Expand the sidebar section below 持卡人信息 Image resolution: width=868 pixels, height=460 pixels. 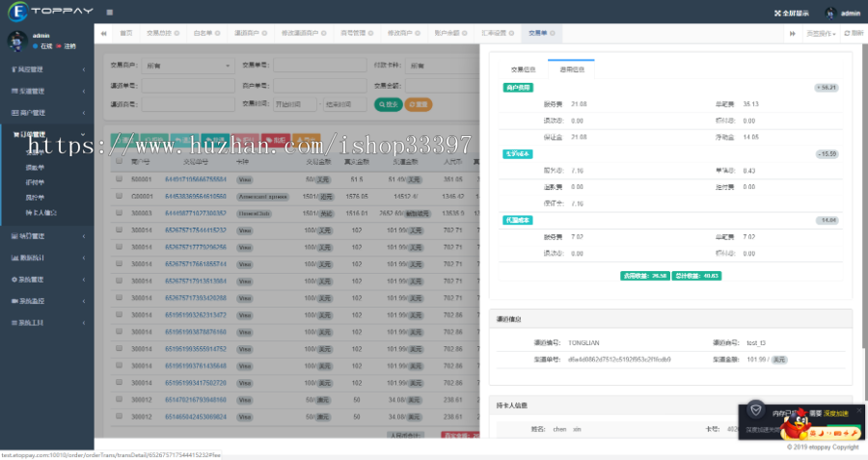pos(47,236)
